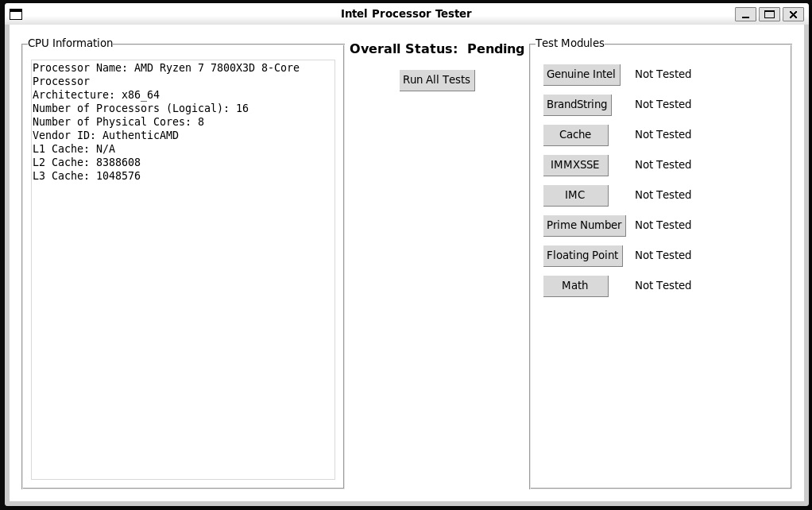This screenshot has width=812, height=510.
Task: Click the Intel Processor Tester window title
Action: pos(406,14)
